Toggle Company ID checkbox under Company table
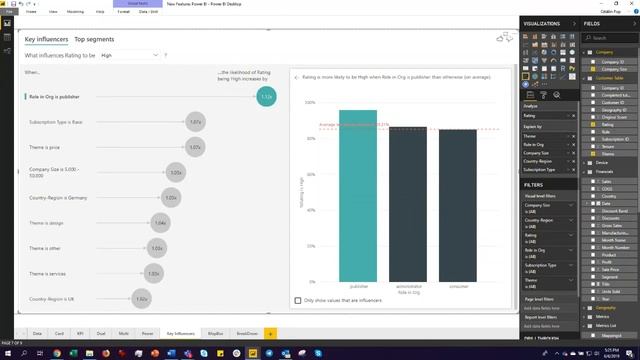This screenshot has height=360, width=640. pos(593,62)
